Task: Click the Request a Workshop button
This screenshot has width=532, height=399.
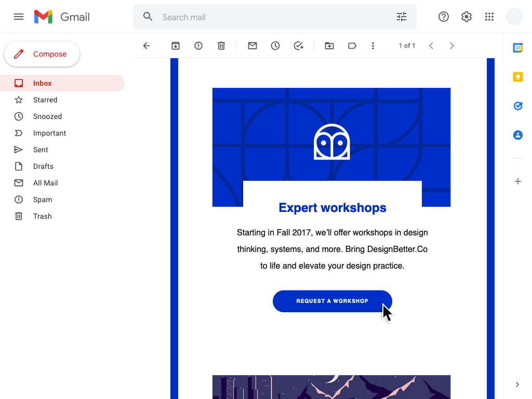Action: click(x=332, y=301)
